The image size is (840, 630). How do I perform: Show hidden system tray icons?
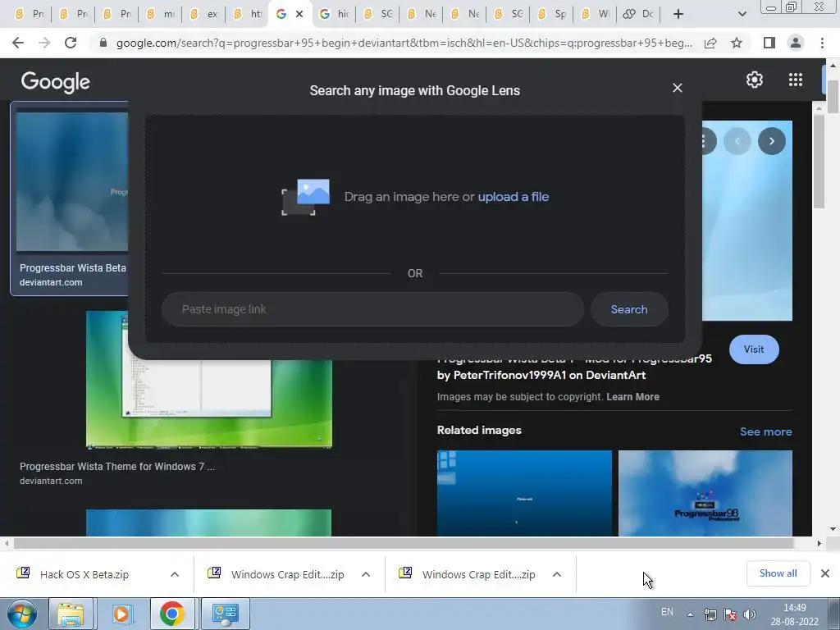click(690, 614)
